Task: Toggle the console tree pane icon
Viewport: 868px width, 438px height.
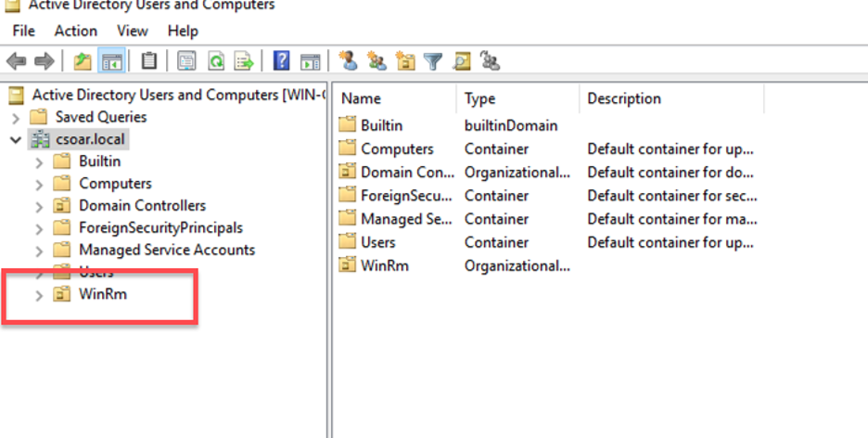Action: (111, 62)
